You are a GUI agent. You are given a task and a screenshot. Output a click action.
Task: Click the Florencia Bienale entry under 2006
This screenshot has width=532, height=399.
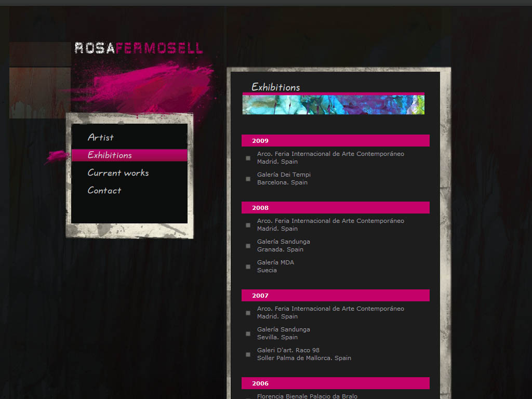click(307, 396)
